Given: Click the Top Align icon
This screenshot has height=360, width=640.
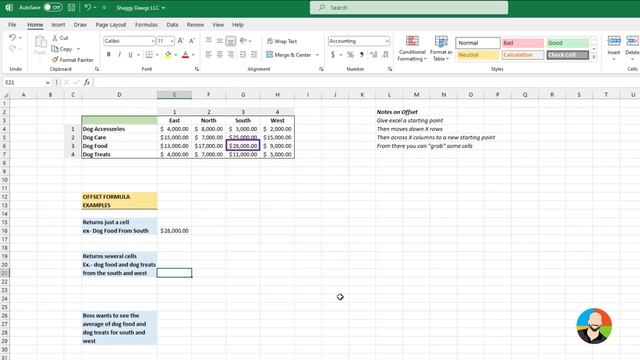Looking at the screenshot, I should point(209,40).
